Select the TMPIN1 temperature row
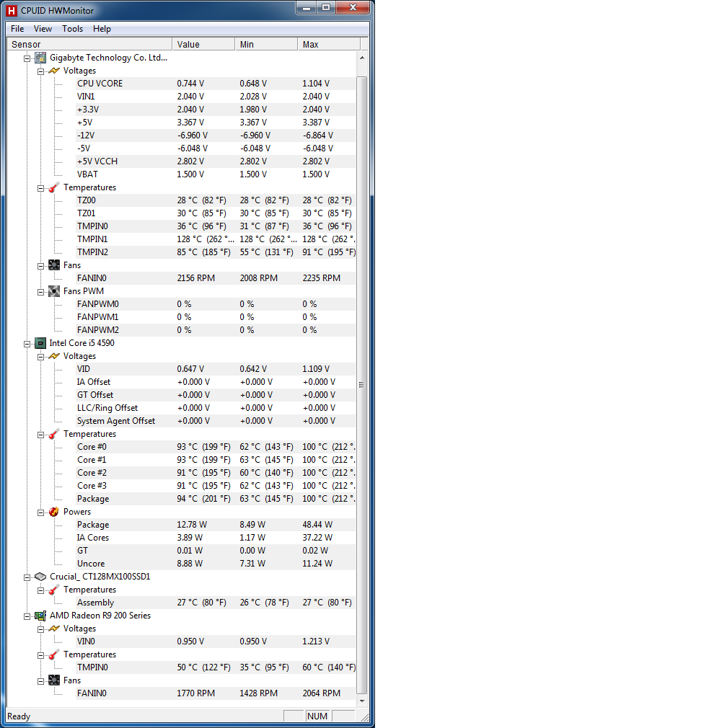 coord(216,239)
